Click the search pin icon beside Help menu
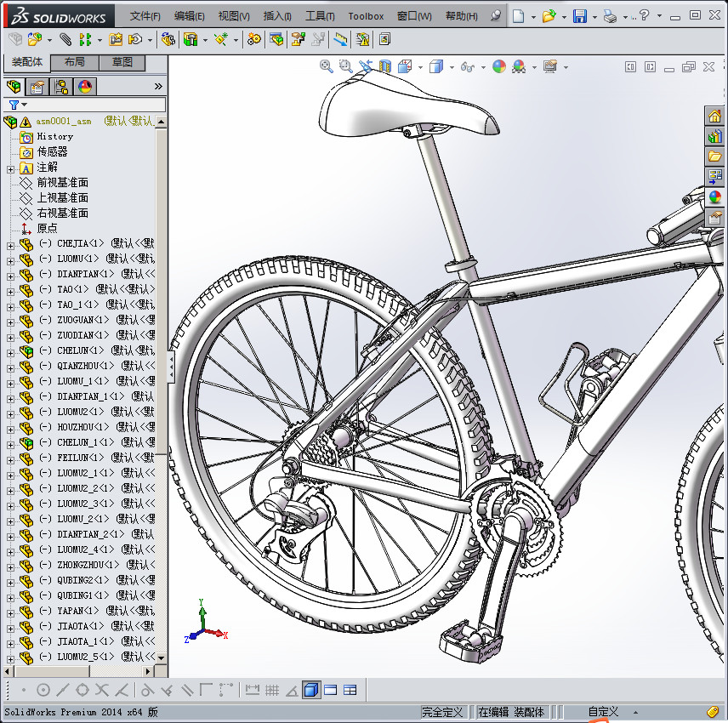Image resolution: width=728 pixels, height=723 pixels. [x=495, y=16]
